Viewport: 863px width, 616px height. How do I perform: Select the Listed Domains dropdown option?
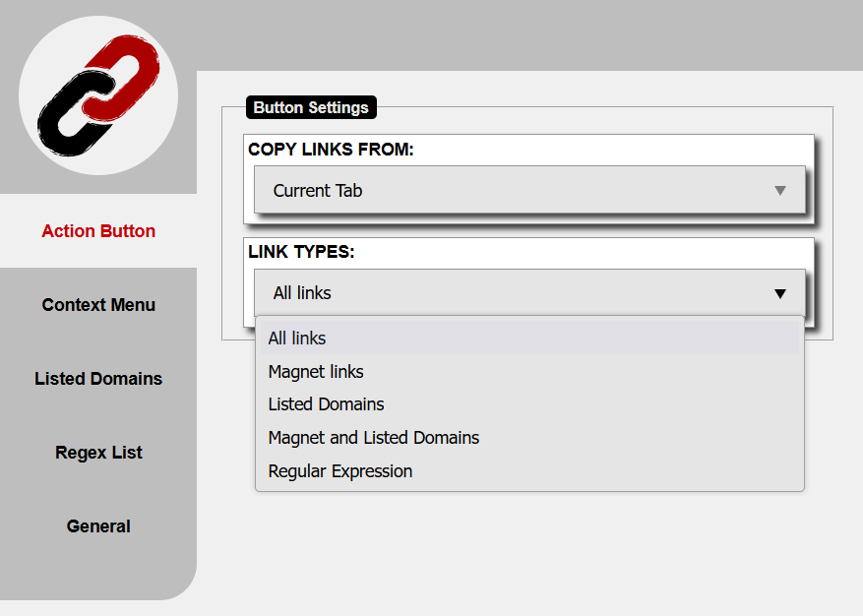(x=326, y=404)
